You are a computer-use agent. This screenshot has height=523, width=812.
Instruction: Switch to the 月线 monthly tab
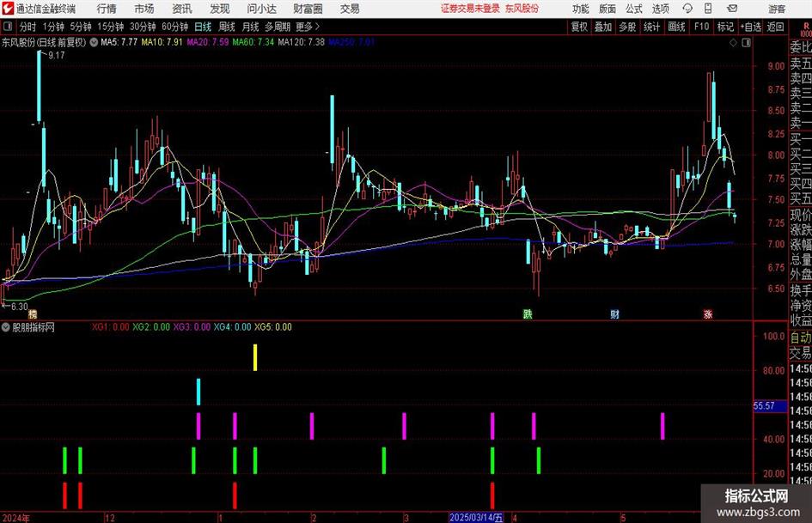pyautogui.click(x=251, y=27)
